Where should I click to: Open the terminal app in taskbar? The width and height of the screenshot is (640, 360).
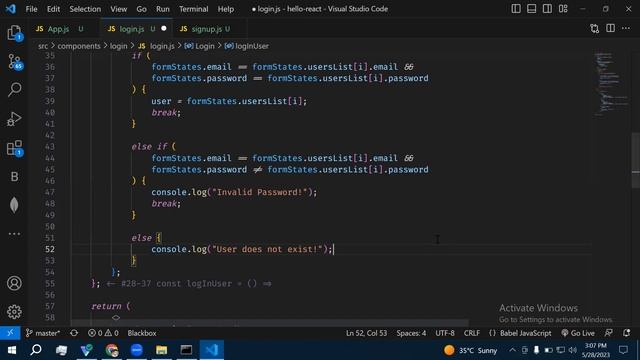tap(187, 350)
